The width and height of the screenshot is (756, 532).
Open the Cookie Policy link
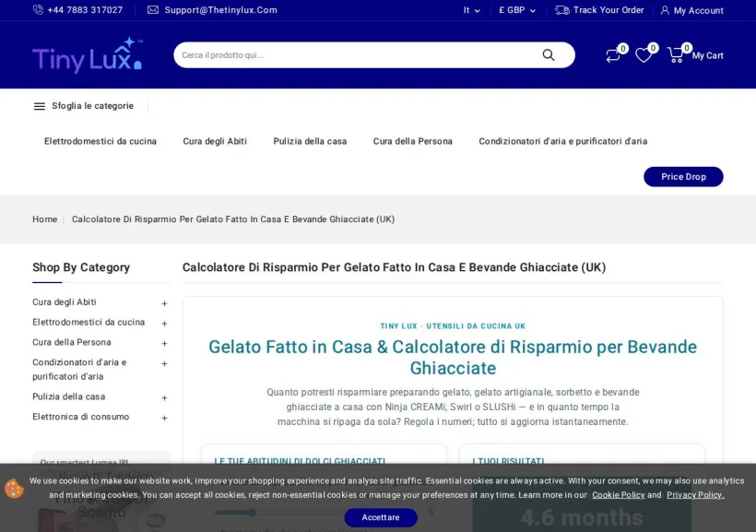[x=618, y=495]
